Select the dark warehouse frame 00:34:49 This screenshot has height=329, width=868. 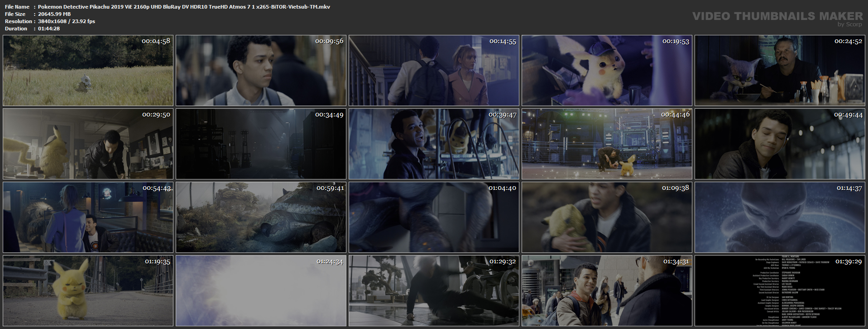click(x=261, y=144)
